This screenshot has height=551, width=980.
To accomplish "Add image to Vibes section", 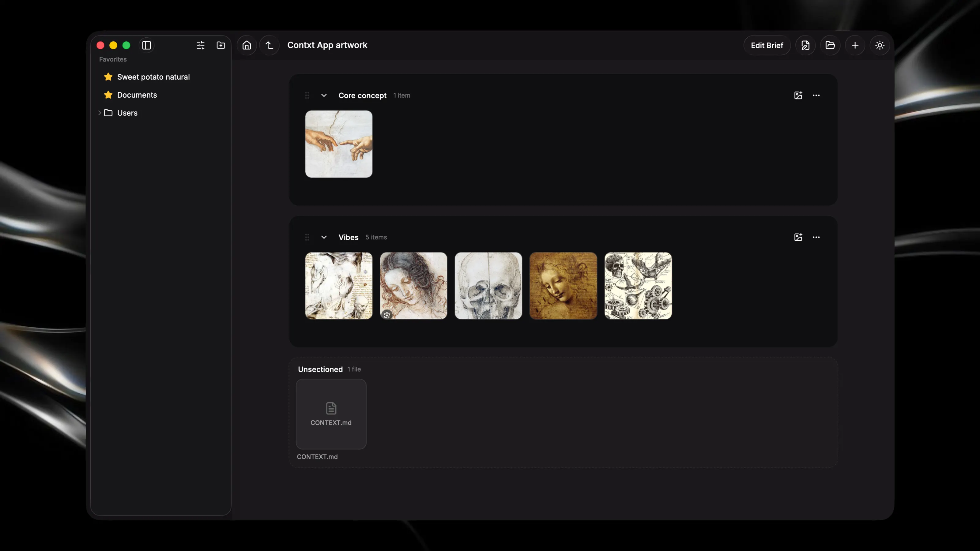I will pos(798,237).
